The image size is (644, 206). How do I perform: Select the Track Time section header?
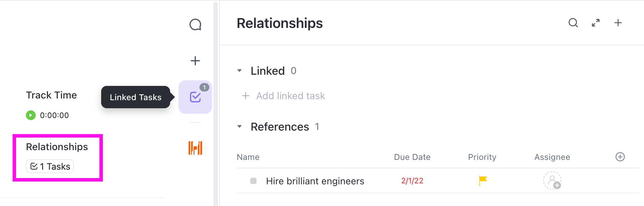point(51,95)
